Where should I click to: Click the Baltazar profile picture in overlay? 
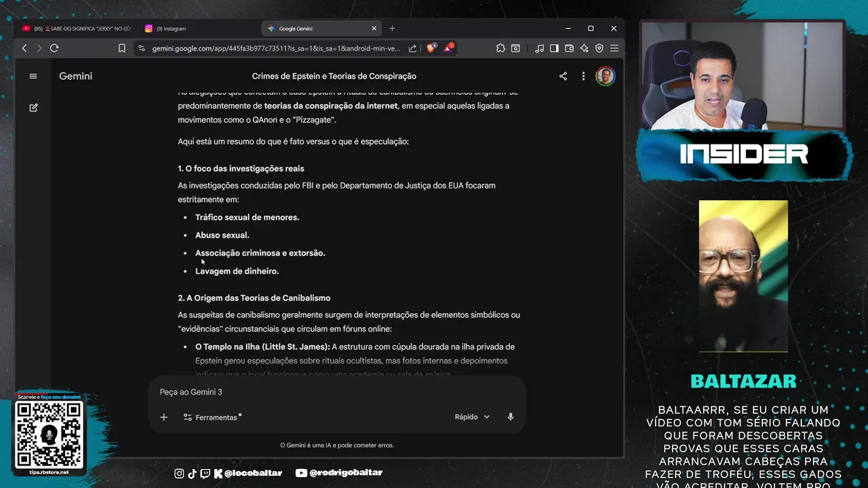[743, 276]
